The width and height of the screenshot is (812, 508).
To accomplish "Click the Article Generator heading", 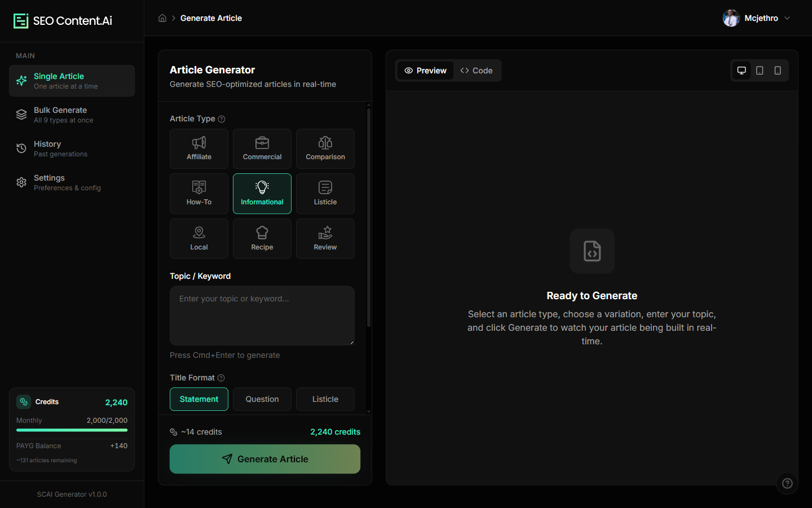I will (213, 70).
